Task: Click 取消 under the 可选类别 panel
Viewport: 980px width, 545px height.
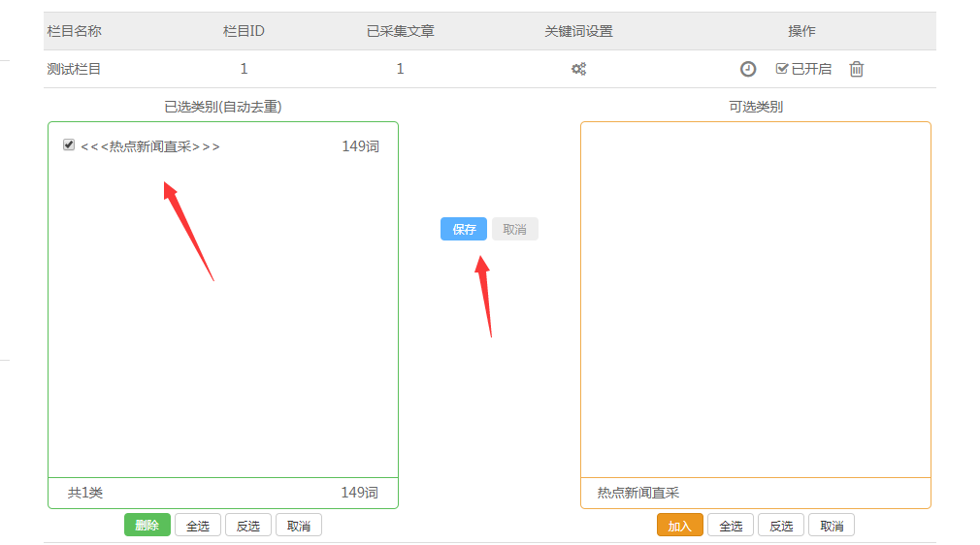Action: pos(832,526)
